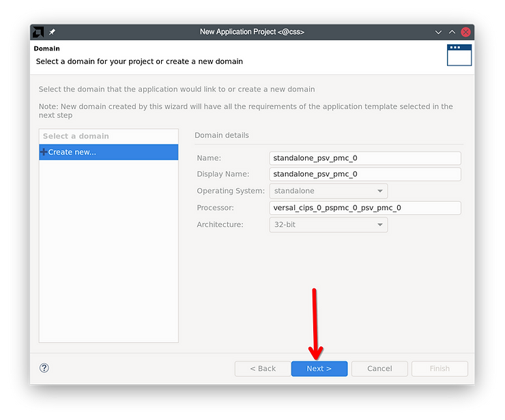The height and width of the screenshot is (420, 505).
Task: Open help via the question mark icon
Action: (x=44, y=368)
